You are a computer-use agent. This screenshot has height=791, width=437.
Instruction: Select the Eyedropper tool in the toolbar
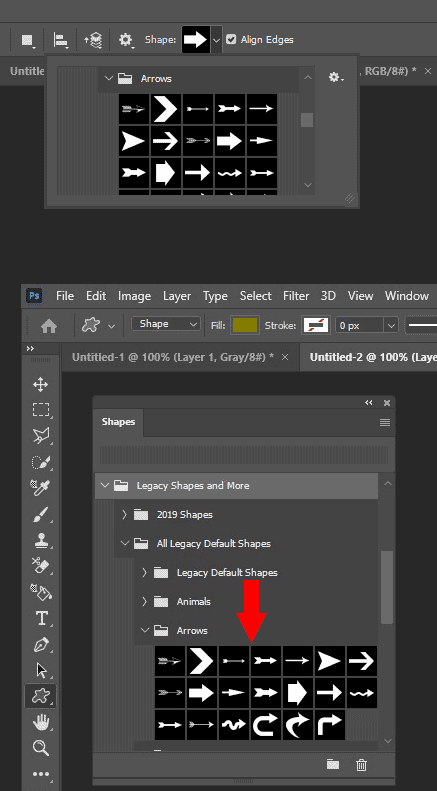point(40,488)
